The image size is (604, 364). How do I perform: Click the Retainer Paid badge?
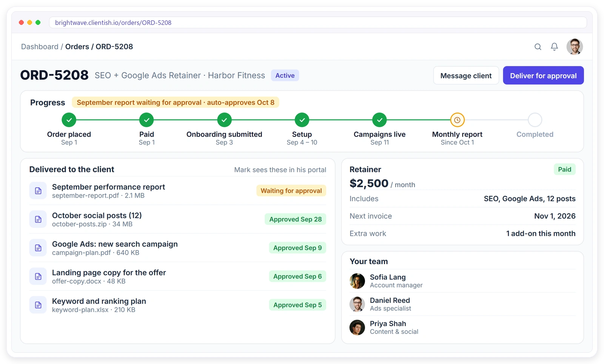[564, 169]
